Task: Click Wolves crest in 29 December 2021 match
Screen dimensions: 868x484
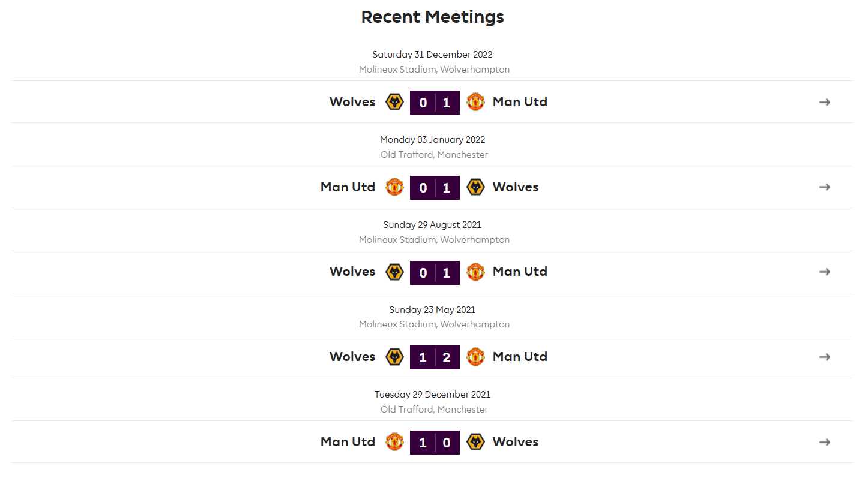Action: (x=475, y=442)
